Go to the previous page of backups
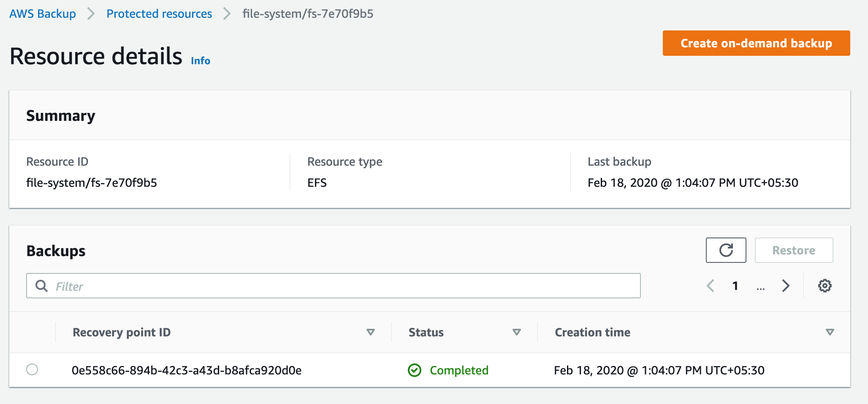 (x=711, y=286)
